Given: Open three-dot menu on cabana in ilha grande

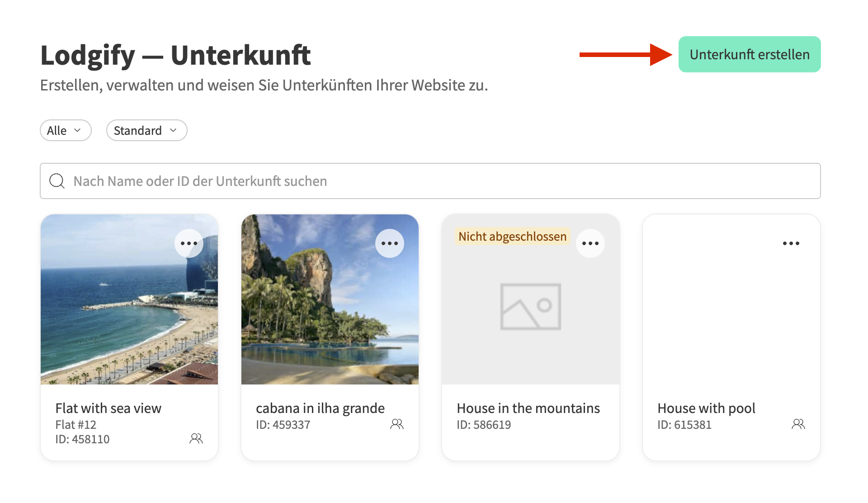Looking at the screenshot, I should tap(389, 243).
